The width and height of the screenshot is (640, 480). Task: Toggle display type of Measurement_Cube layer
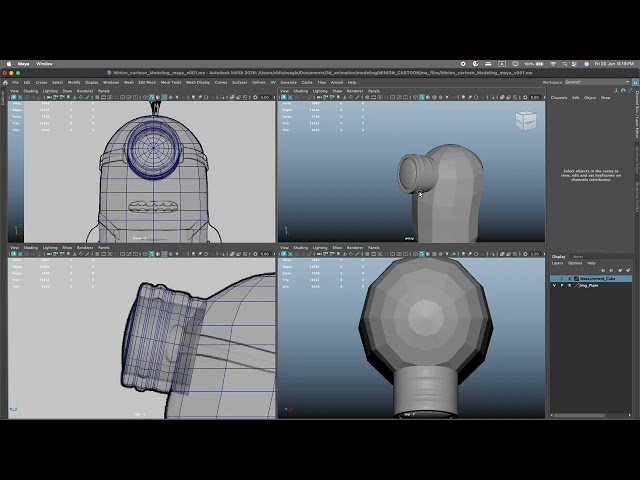(569, 279)
